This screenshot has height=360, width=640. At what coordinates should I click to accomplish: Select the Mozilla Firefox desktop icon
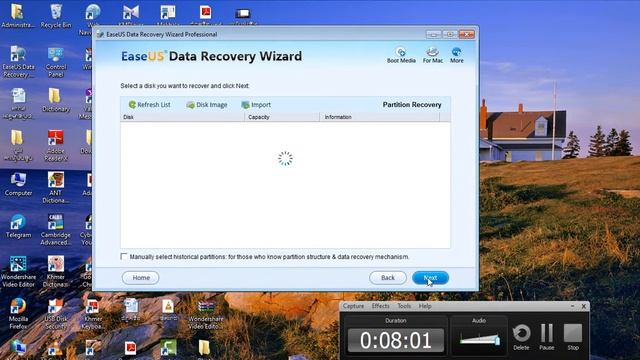click(18, 314)
